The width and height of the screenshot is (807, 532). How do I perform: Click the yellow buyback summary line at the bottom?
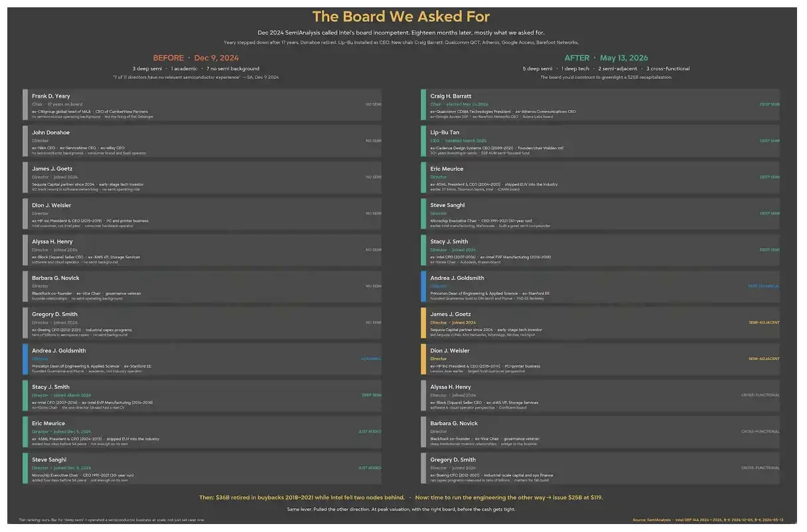401,498
